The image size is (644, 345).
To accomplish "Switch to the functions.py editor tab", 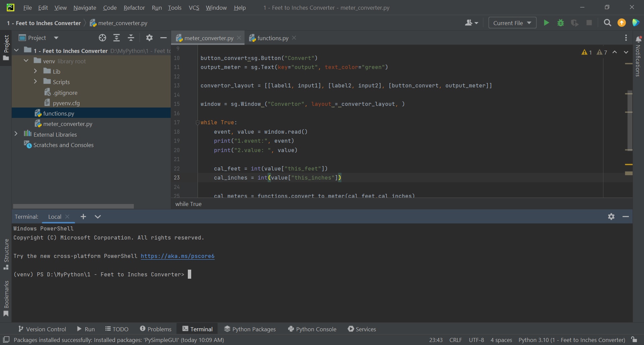I will [272, 38].
